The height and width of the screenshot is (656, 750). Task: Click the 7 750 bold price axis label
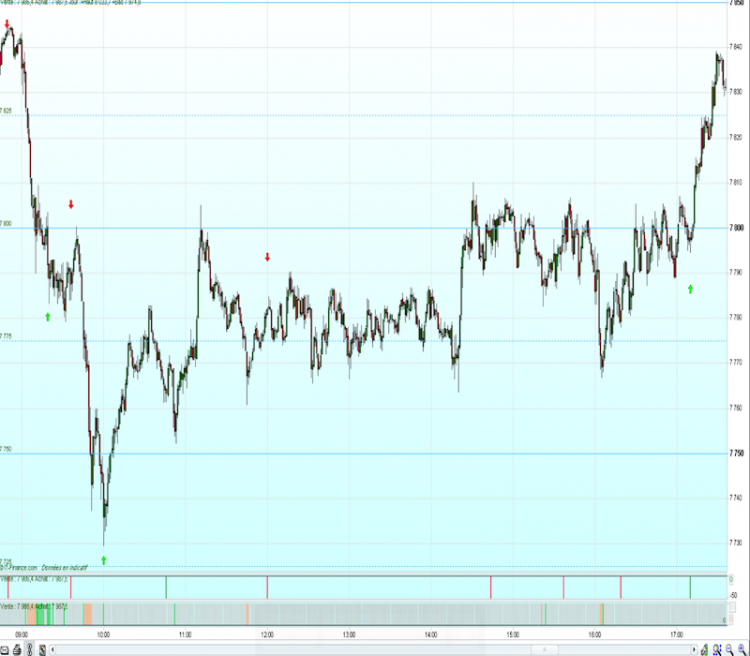737,453
